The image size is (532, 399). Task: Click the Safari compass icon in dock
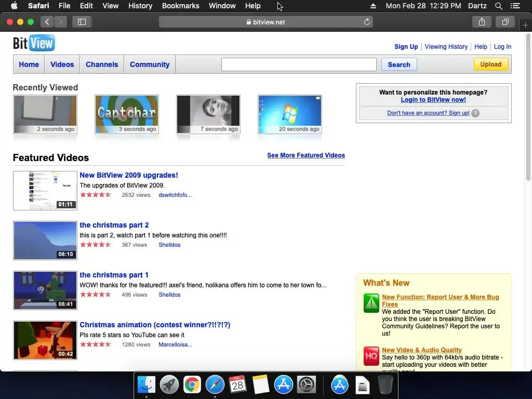coord(215,385)
